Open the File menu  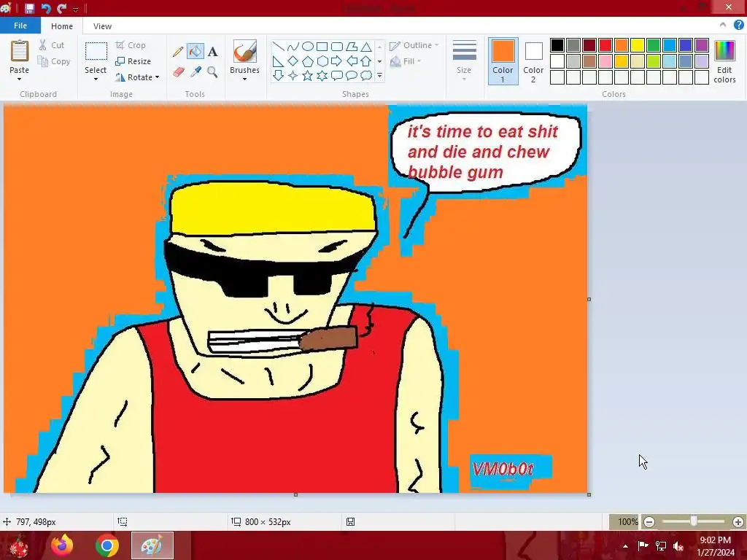(x=20, y=26)
